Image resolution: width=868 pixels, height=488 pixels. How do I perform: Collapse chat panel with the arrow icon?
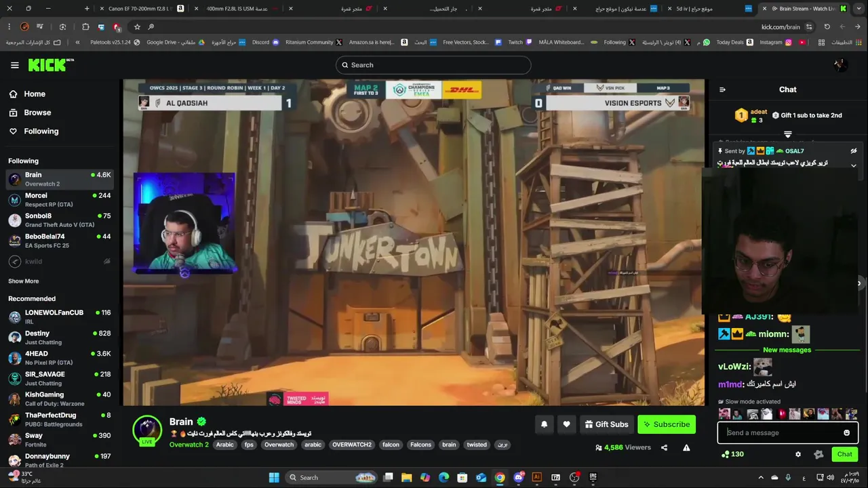(722, 89)
